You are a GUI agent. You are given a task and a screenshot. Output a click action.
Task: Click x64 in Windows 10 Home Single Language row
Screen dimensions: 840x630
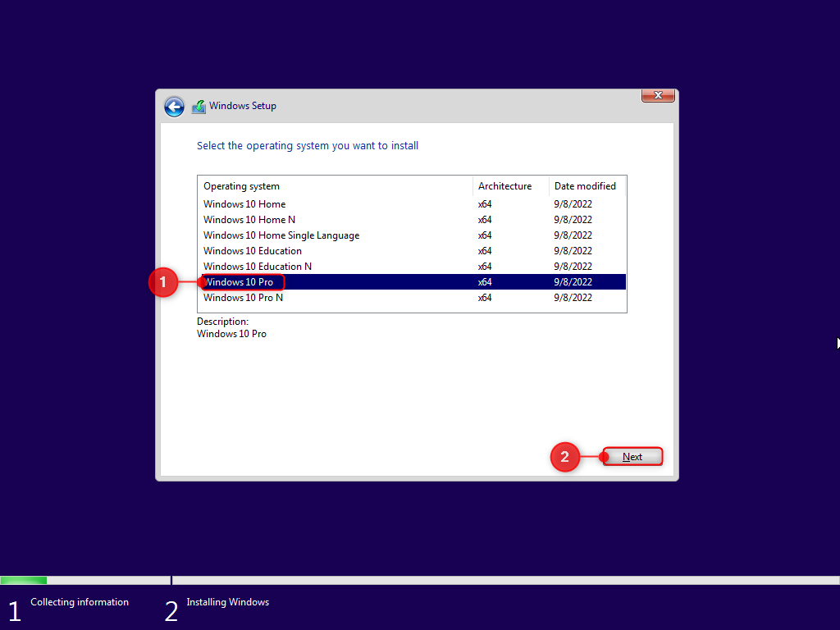click(x=485, y=235)
